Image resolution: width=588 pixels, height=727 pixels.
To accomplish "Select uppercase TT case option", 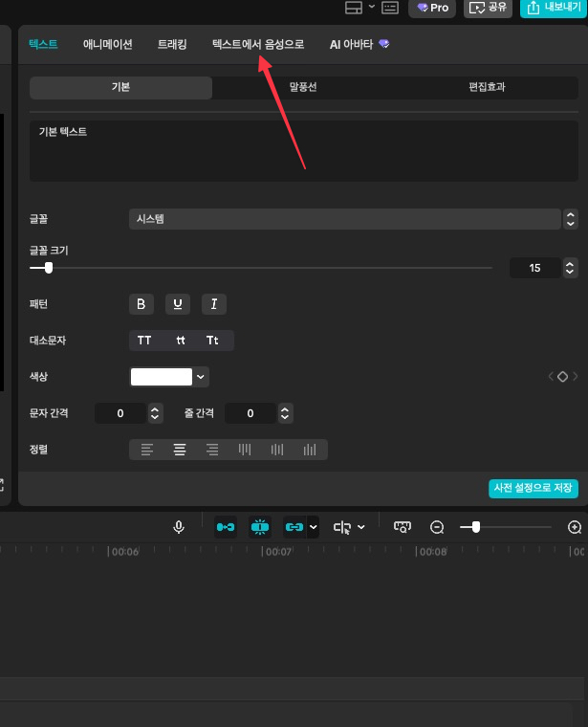I will point(144,341).
